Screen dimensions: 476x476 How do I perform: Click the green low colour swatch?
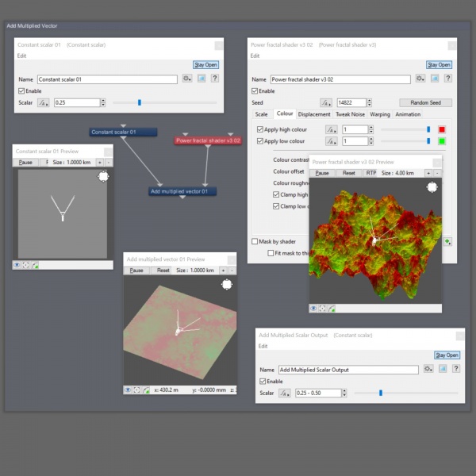coord(442,141)
